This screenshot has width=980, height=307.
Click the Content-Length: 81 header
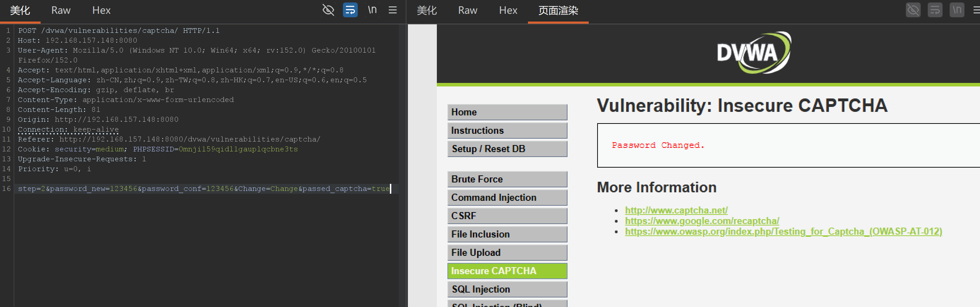[x=59, y=109]
